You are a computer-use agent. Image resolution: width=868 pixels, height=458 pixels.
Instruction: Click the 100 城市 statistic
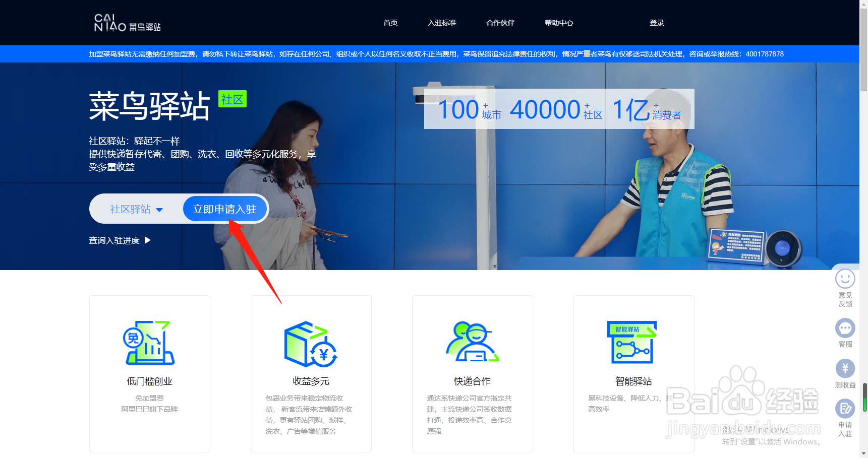click(469, 110)
